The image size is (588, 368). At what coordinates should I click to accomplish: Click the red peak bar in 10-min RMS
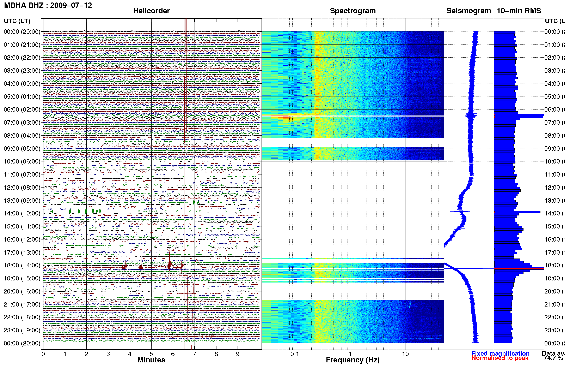(x=519, y=268)
